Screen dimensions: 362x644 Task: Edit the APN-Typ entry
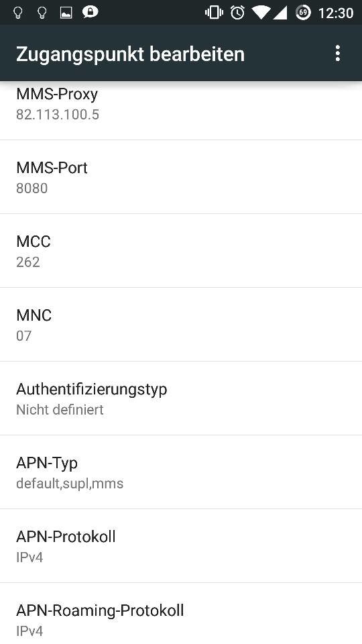point(181,472)
